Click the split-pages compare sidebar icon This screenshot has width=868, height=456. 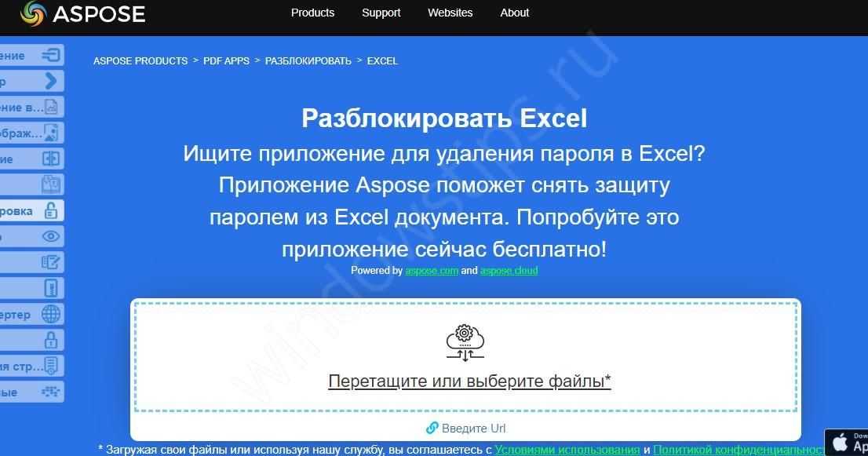click(51, 159)
